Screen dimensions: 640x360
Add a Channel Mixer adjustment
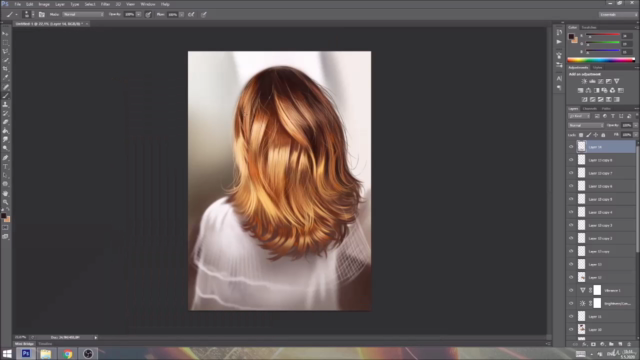pos(613,91)
